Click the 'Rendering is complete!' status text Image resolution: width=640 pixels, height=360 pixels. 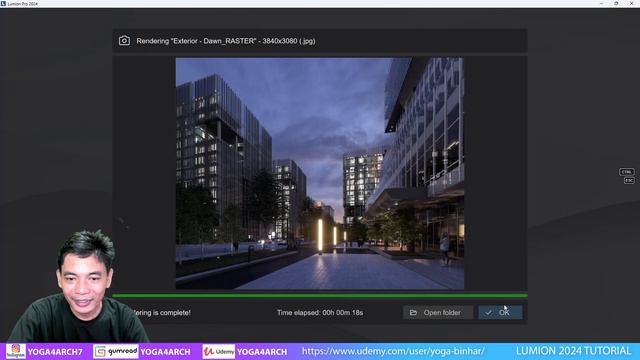161,313
